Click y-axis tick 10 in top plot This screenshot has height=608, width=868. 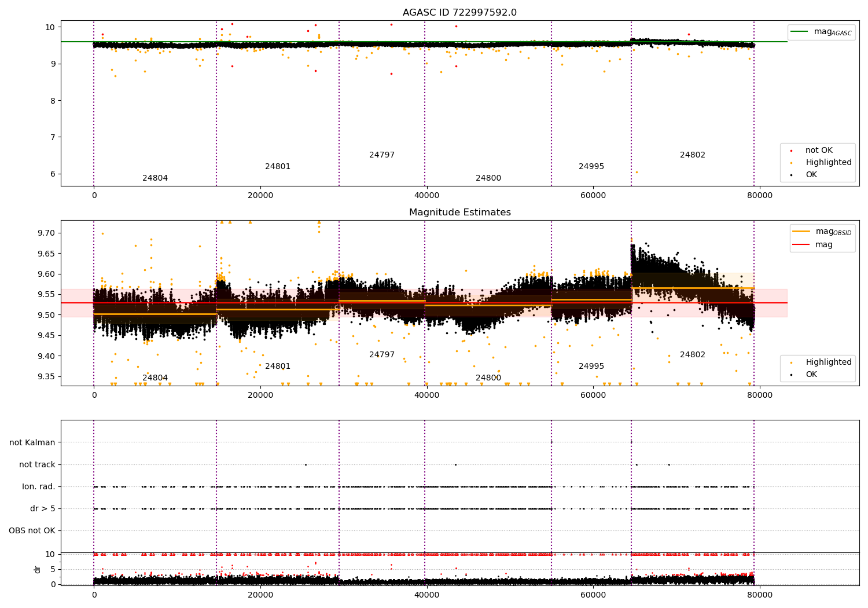[x=50, y=27]
